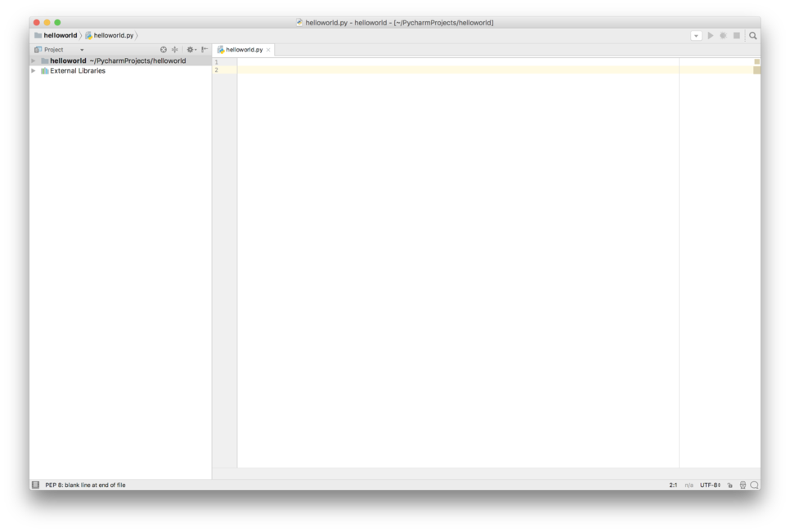Close the helloworld.py editor tab
Viewport: 790px width, 532px height.
pos(268,50)
